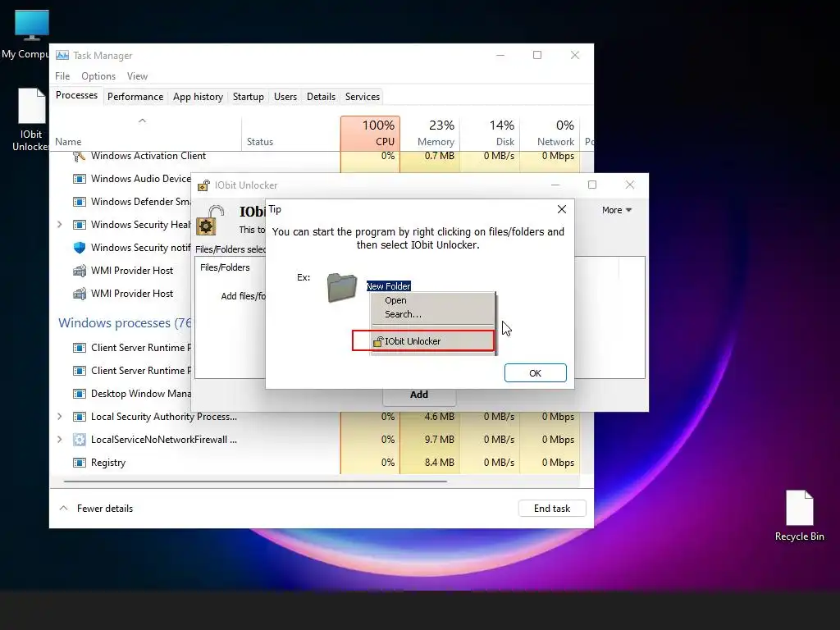Switch to the Startup tab

click(248, 97)
